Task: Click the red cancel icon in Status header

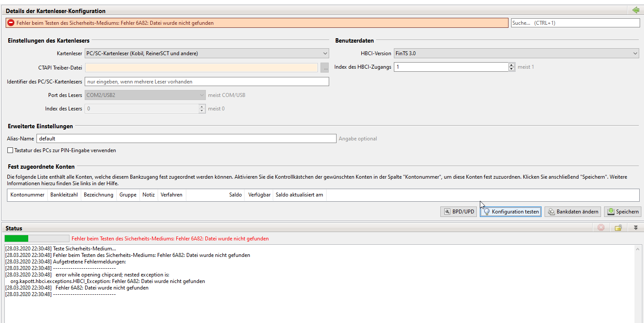Action: pos(601,228)
